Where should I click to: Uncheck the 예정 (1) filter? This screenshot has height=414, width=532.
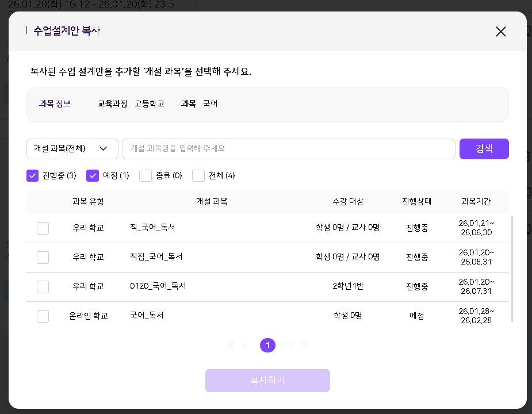click(x=93, y=175)
